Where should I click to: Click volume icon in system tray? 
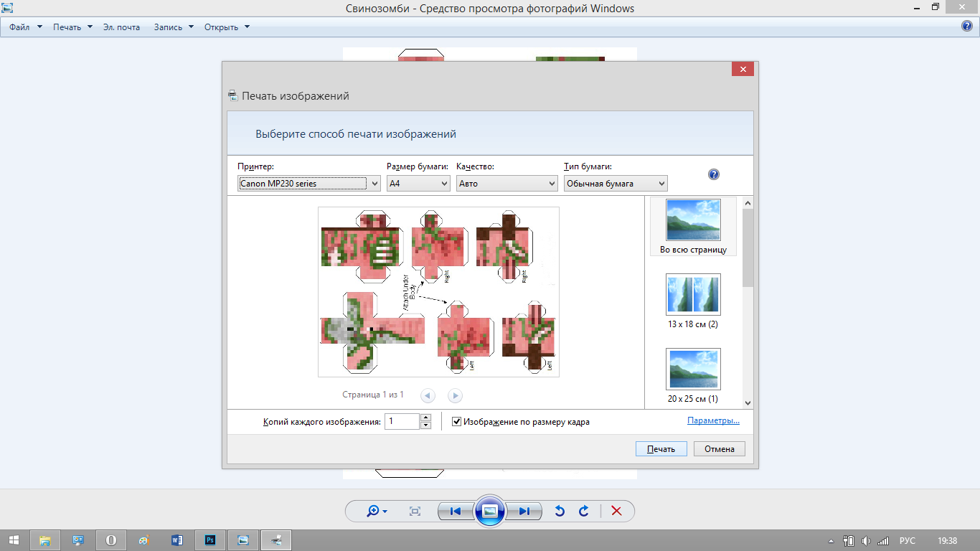(x=866, y=541)
